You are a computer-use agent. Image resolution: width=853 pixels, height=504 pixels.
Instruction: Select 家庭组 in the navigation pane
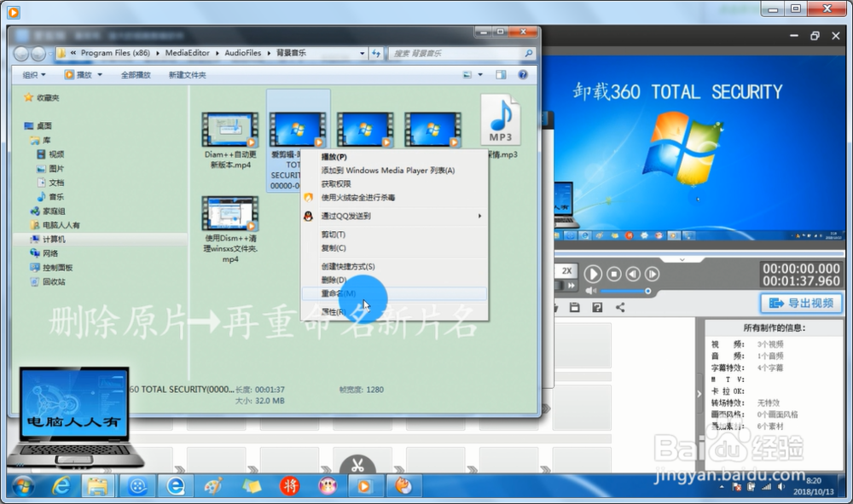[x=48, y=211]
